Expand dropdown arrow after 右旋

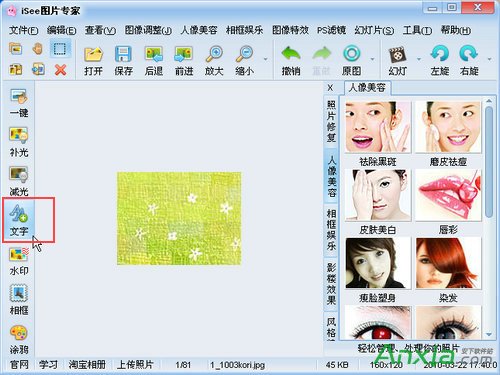489,59
